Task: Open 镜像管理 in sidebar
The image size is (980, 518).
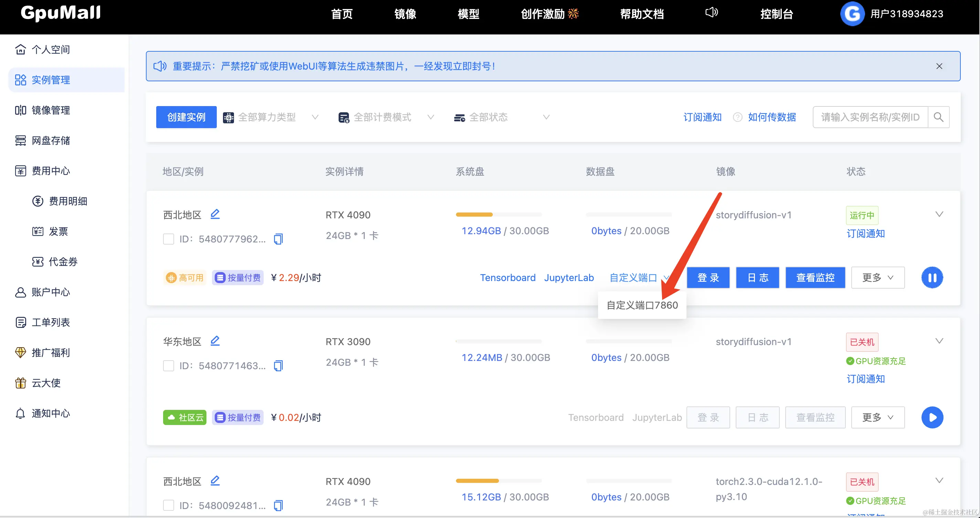Action: point(66,110)
